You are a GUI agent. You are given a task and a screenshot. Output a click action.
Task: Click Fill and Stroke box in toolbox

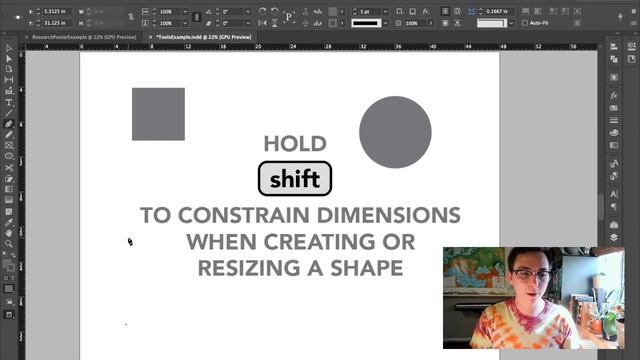pyautogui.click(x=9, y=266)
